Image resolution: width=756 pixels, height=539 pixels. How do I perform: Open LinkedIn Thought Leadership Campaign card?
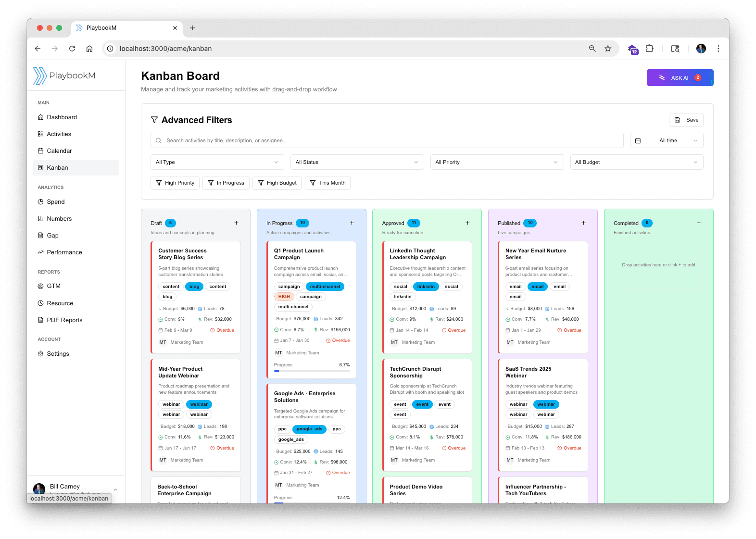427,298
